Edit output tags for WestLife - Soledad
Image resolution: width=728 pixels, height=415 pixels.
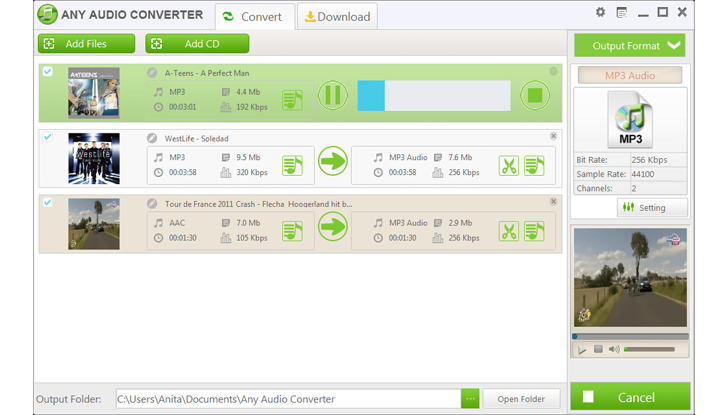coord(534,166)
